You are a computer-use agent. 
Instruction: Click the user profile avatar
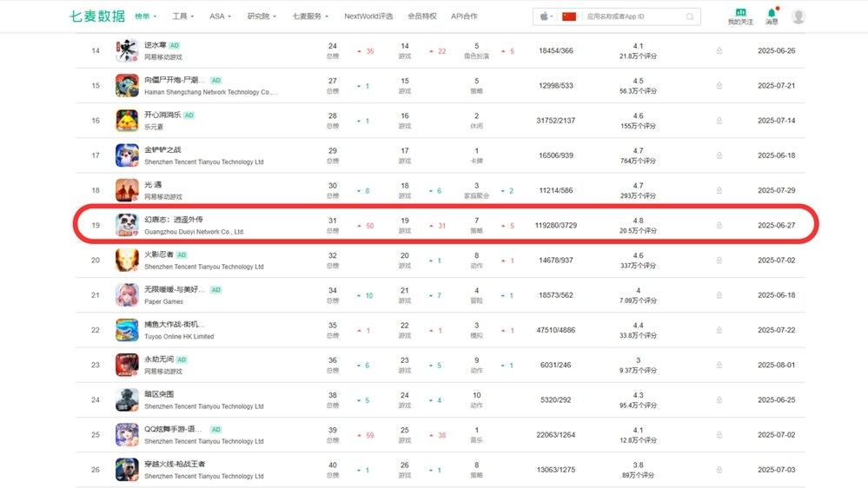point(798,16)
